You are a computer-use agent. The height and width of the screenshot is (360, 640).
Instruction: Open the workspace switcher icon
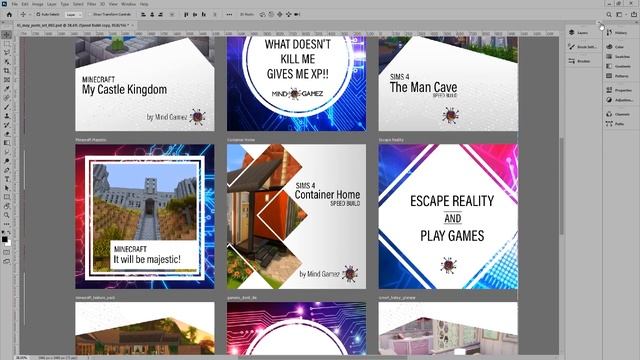[x=620, y=14]
